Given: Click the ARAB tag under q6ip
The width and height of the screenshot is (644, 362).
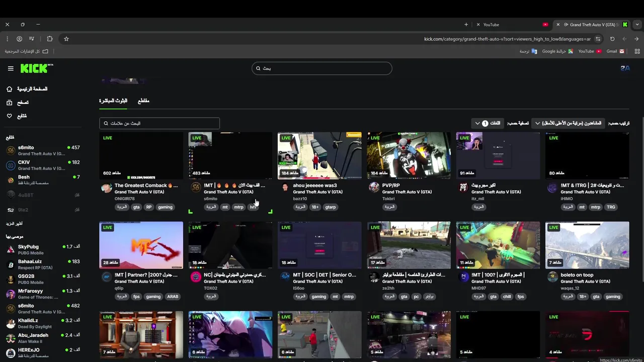Looking at the screenshot, I should [x=173, y=297].
